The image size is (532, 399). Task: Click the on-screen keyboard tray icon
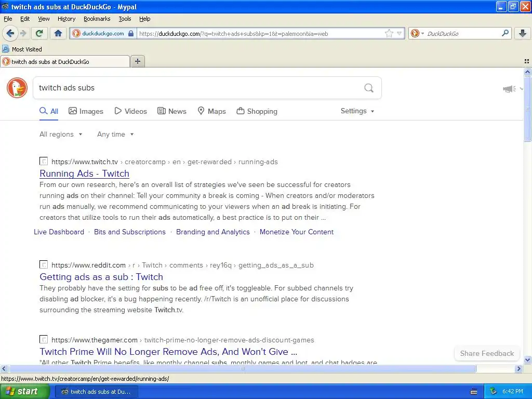tap(474, 392)
